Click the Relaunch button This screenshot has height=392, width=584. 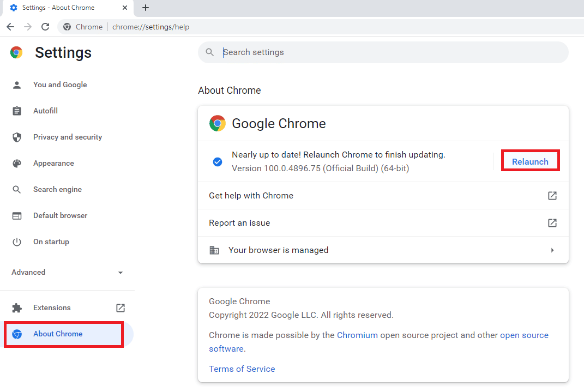pyautogui.click(x=530, y=161)
